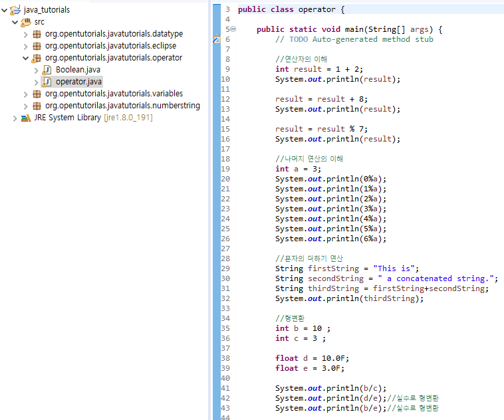Image resolution: width=504 pixels, height=420 pixels.
Task: Click line number 28 in the editor gutter
Action: (227, 259)
